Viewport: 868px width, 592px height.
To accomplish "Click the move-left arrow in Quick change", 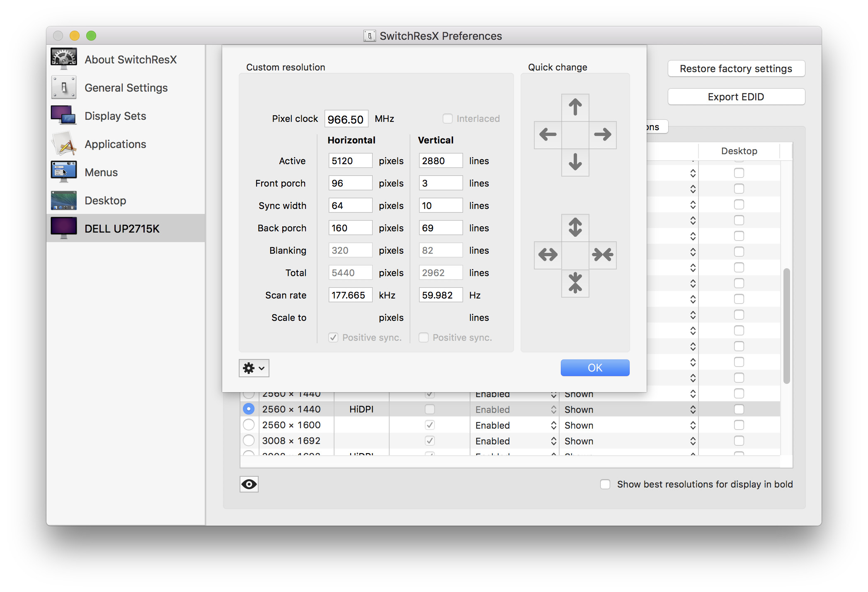I will coord(548,135).
